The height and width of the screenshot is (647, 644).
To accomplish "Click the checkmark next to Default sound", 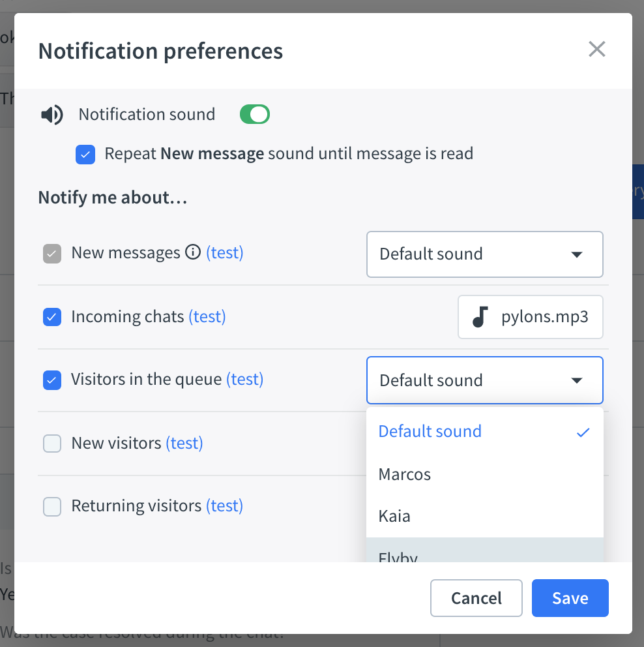I will 583,432.
